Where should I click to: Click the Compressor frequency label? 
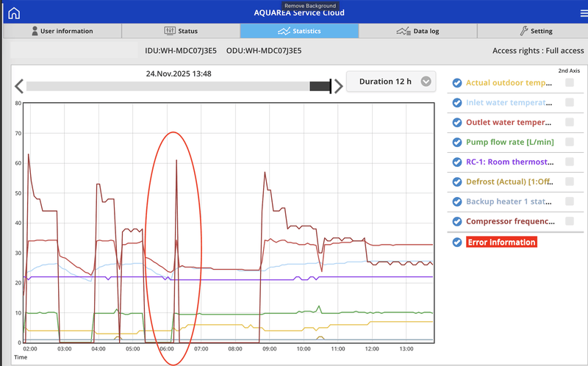point(510,222)
